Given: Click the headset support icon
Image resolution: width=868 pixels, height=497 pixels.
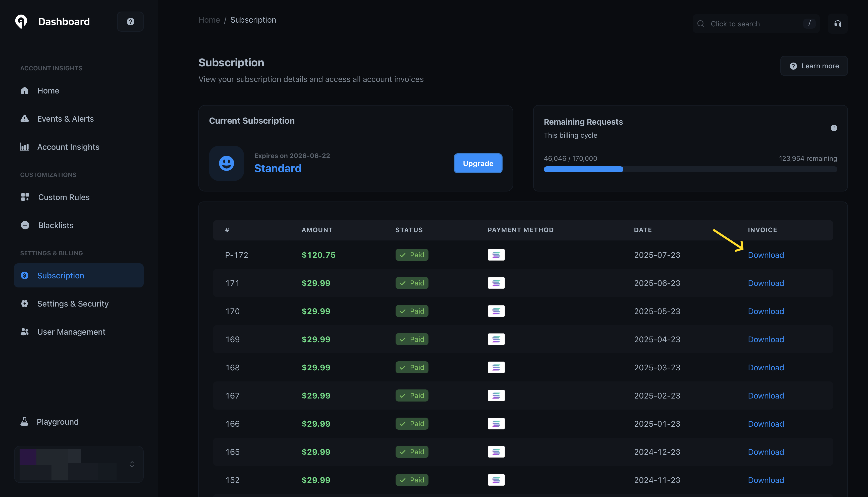Looking at the screenshot, I should (838, 24).
